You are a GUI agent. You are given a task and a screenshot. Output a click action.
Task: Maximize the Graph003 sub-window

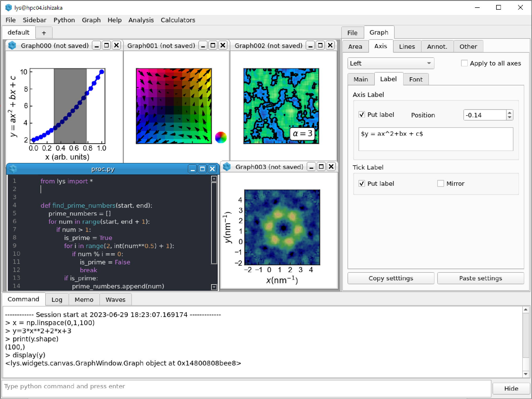(x=321, y=167)
